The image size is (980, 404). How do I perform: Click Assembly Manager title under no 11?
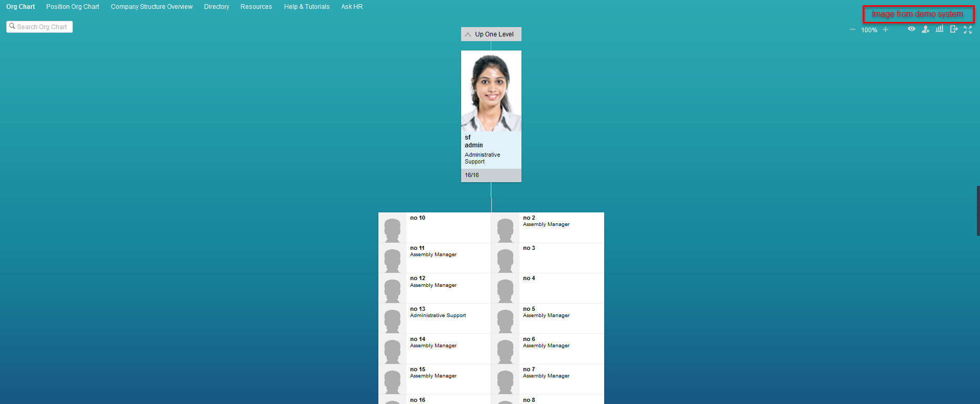(x=433, y=255)
